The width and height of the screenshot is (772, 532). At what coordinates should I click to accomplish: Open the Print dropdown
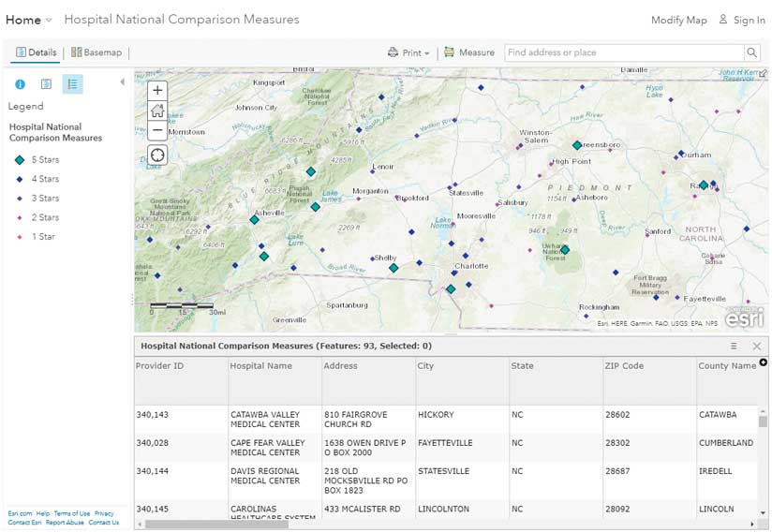(408, 52)
